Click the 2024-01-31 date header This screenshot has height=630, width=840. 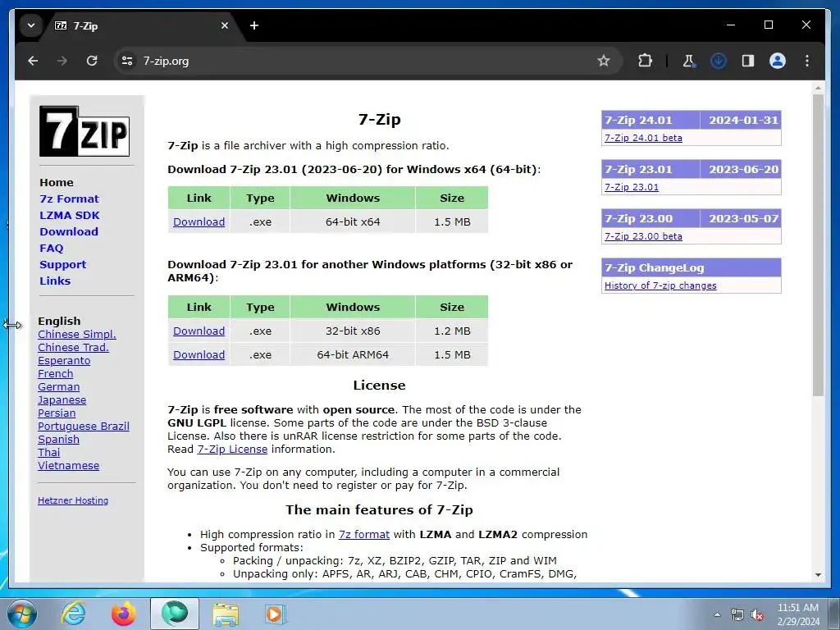[743, 120]
